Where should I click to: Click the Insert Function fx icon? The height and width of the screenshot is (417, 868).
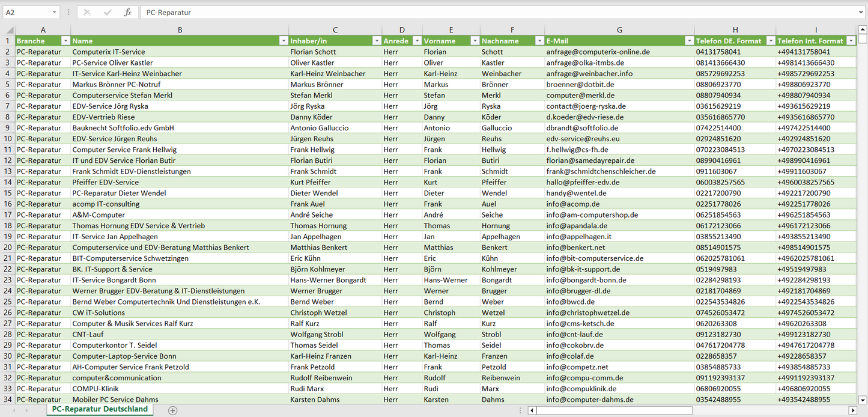tap(127, 12)
